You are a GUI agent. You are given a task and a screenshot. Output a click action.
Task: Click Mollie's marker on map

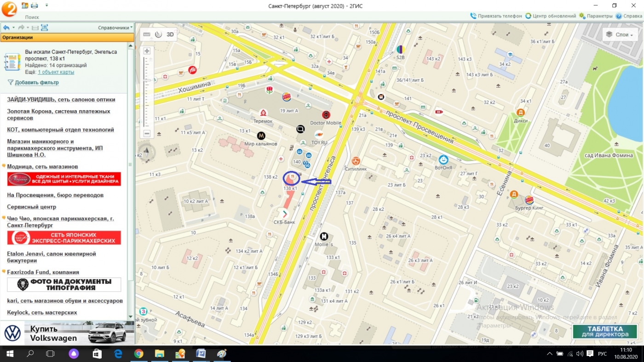324,237
